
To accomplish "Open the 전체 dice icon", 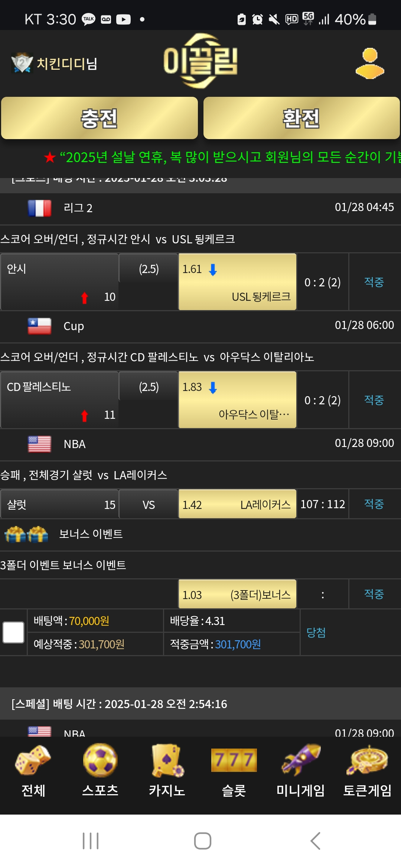I will (33, 760).
